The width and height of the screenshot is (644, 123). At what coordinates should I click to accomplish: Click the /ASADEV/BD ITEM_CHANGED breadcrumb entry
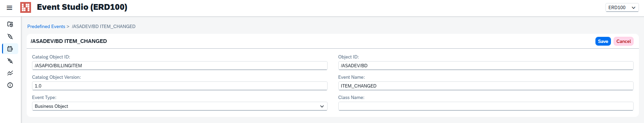tap(104, 26)
